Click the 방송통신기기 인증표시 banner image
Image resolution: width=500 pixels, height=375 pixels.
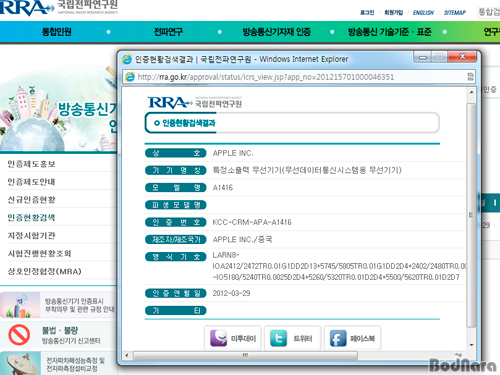click(20, 305)
